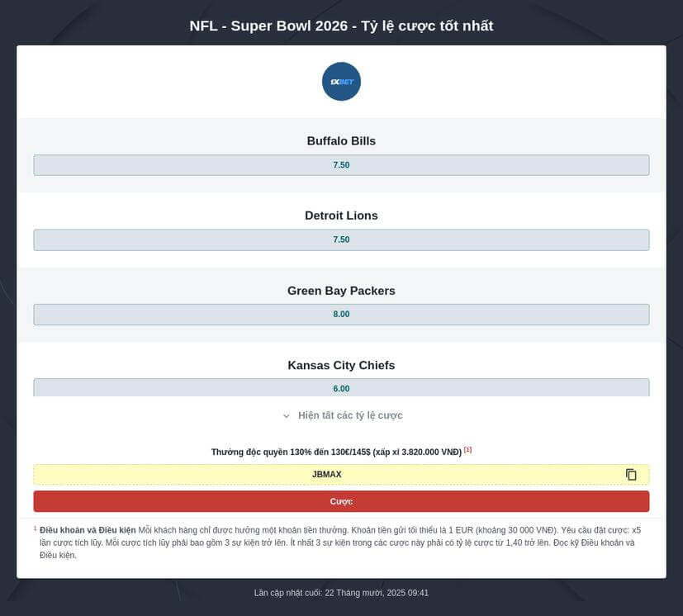Select the Green Bay Packers team label
Image resolution: width=683 pixels, height=616 pixels.
pyautogui.click(x=341, y=291)
